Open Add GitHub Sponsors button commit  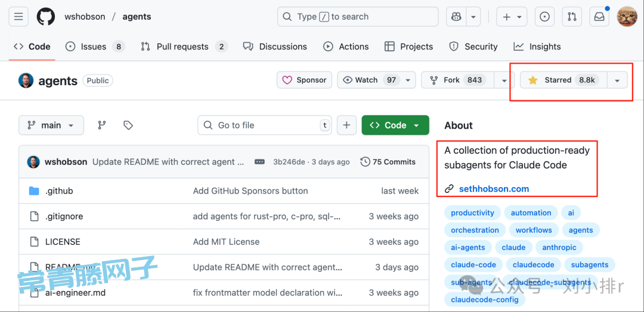pos(250,191)
